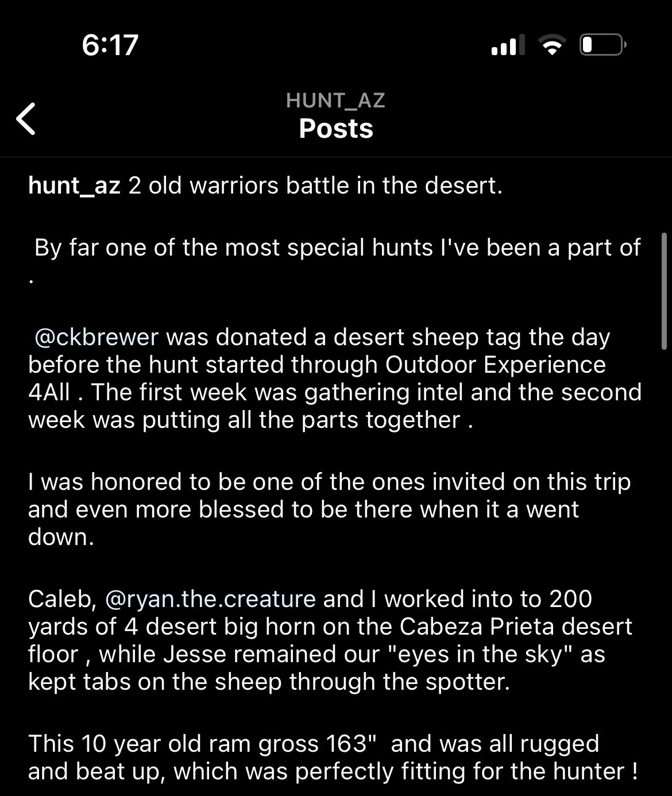Tap the Posts heading

(336, 128)
